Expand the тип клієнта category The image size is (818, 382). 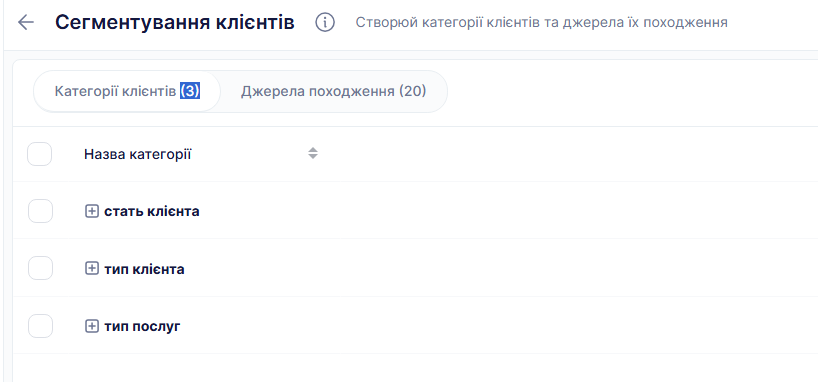point(92,269)
